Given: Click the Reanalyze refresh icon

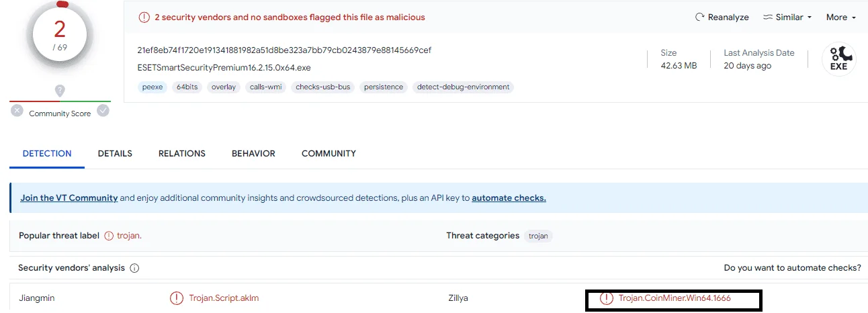Looking at the screenshot, I should (x=699, y=17).
